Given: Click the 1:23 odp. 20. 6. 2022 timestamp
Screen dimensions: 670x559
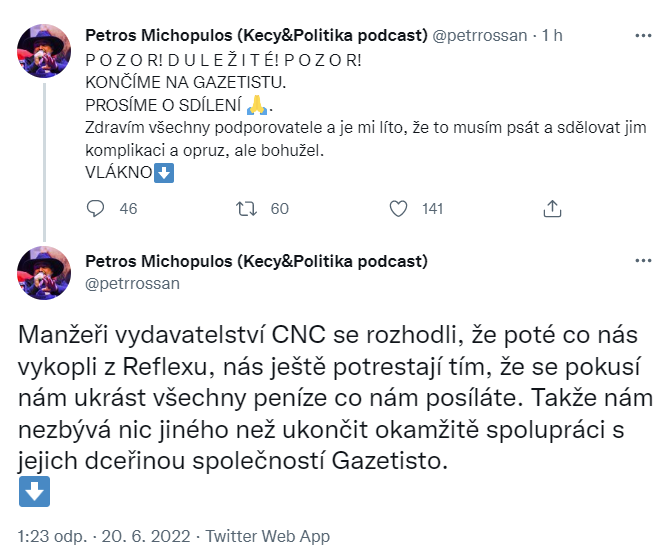Looking at the screenshot, I should click(100, 536).
